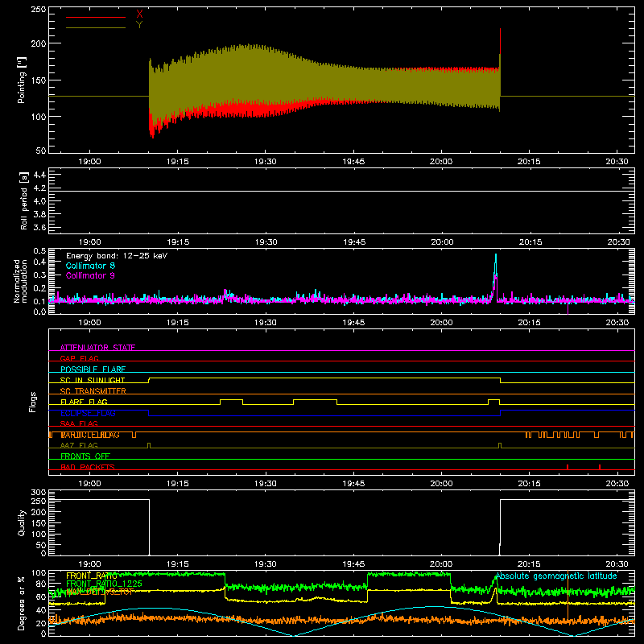This screenshot has width=644, height=644.
Task: Click the 'Energy band: 12-25 keV' label
Action: tap(117, 256)
